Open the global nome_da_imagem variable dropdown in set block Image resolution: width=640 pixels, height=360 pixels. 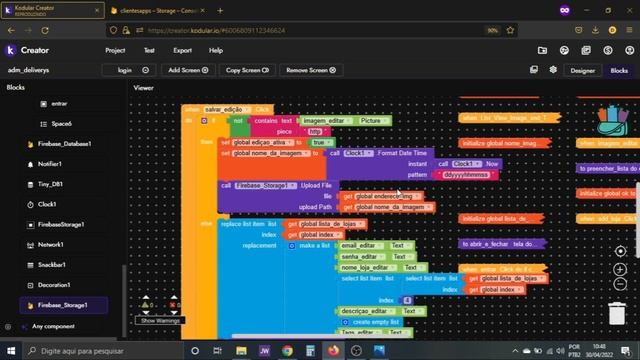click(271, 153)
